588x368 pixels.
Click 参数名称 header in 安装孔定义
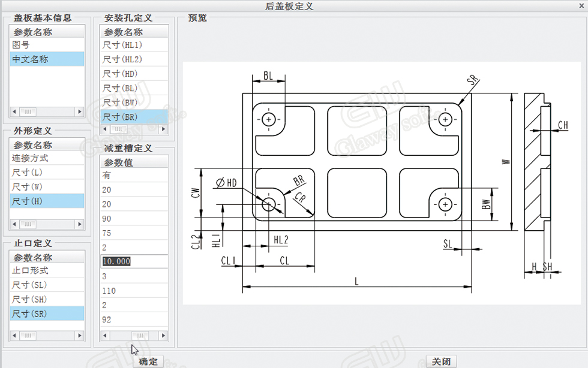point(134,32)
